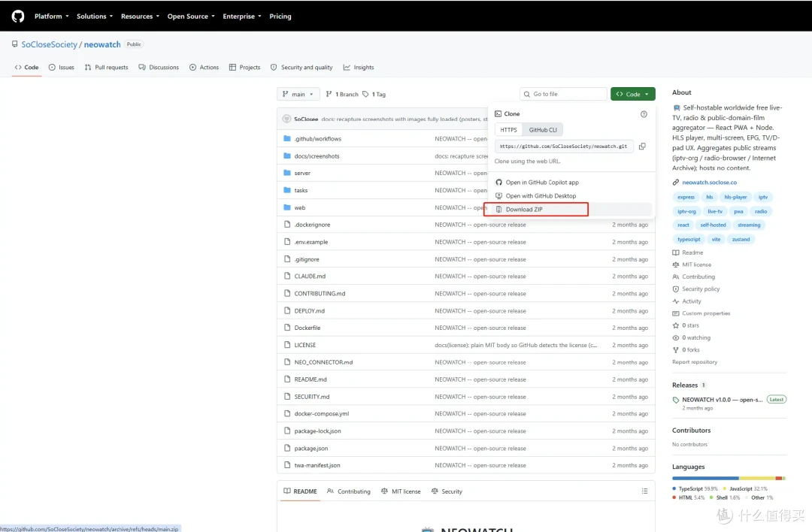Open the docker-compose.yml file
This screenshot has height=532, width=812.
click(x=322, y=414)
